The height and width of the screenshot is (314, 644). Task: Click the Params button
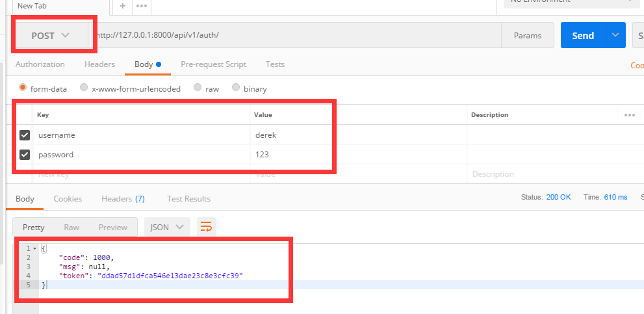tap(527, 36)
